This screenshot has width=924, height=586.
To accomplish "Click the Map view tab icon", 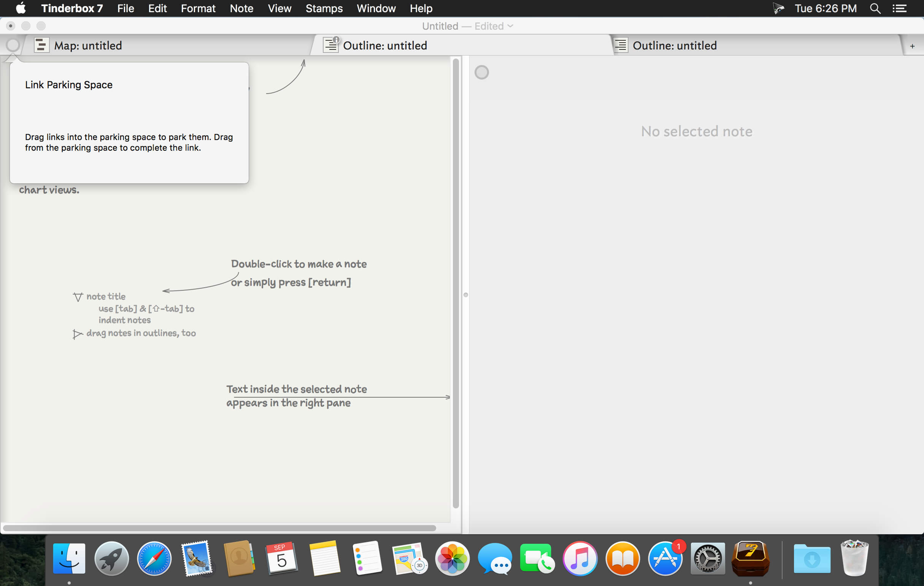I will click(41, 45).
